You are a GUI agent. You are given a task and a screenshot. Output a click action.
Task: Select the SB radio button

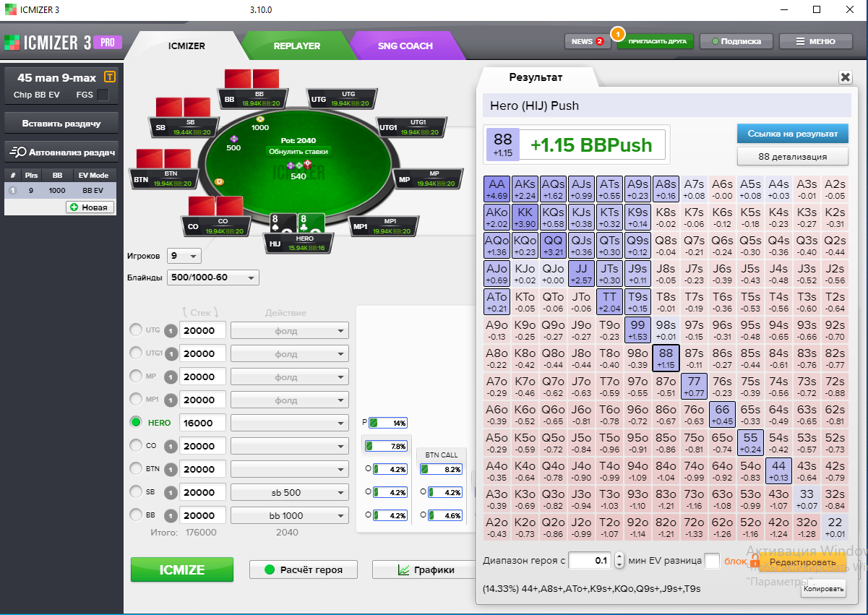[136, 492]
